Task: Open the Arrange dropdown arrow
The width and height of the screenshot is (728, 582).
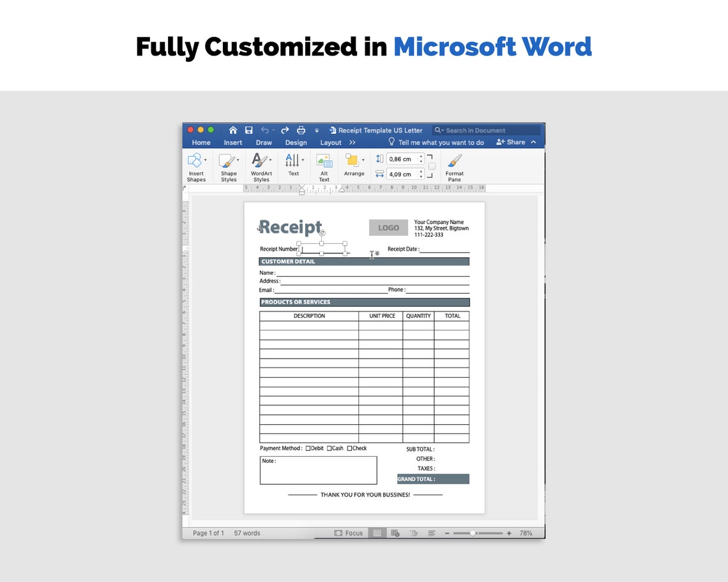Action: pos(363,160)
